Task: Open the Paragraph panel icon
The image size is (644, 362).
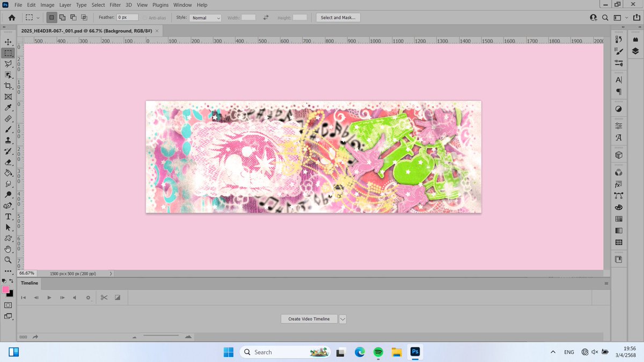Action: [619, 91]
